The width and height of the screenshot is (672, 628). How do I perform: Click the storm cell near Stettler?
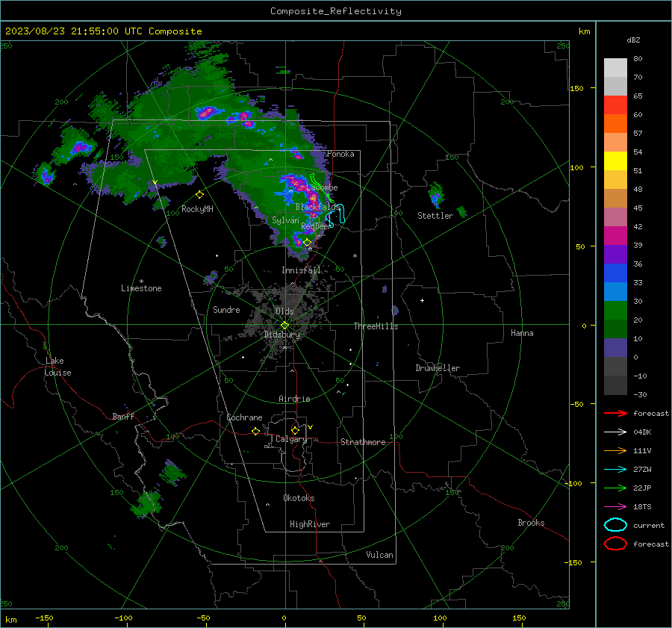[436, 195]
